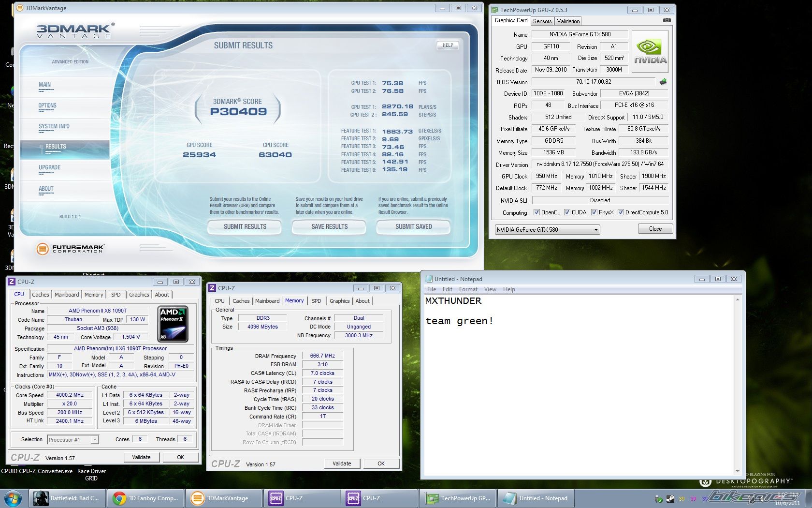Toggle the CUDA checkbox
812x508 pixels.
567,212
